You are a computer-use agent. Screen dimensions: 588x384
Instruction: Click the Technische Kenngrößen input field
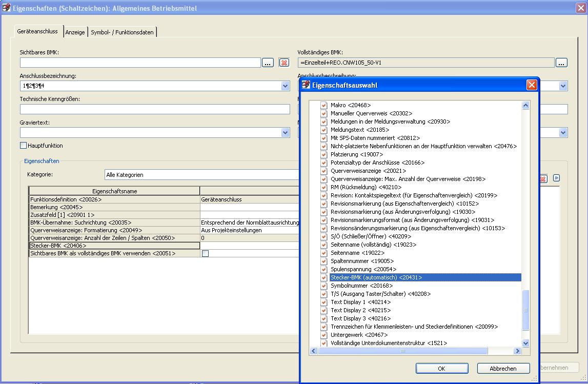click(155, 109)
